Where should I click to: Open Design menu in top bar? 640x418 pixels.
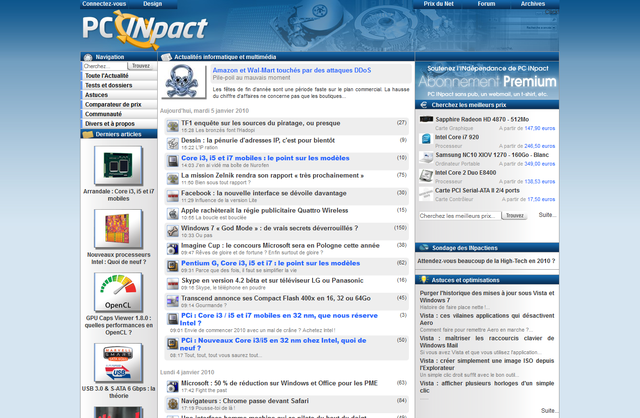point(153,4)
